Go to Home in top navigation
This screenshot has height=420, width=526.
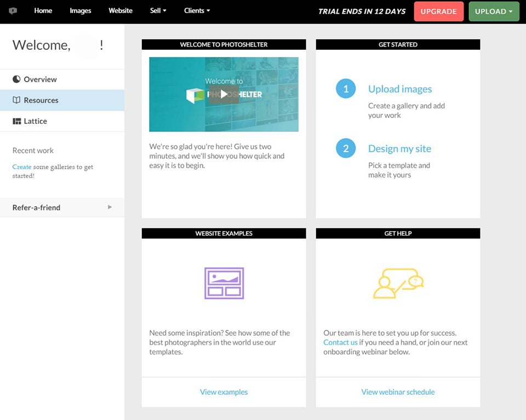43,11
